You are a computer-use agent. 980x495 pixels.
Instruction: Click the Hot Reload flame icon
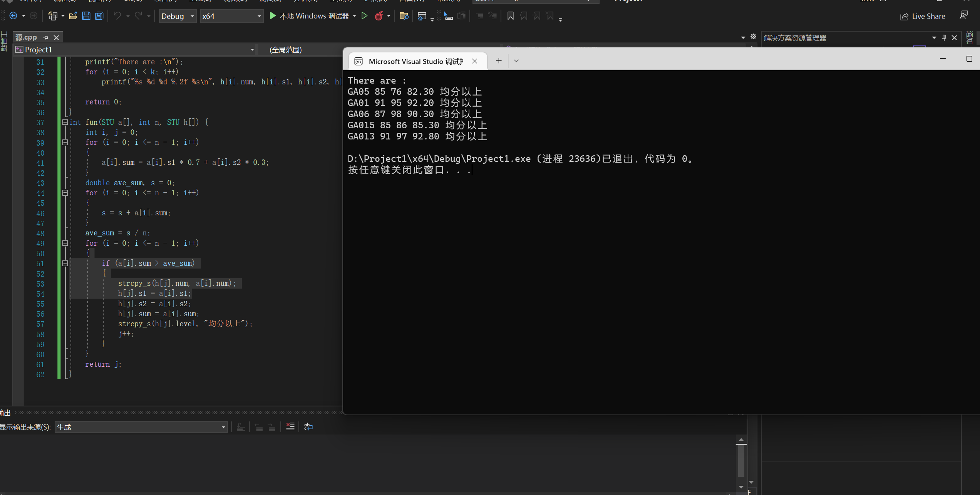click(x=379, y=16)
